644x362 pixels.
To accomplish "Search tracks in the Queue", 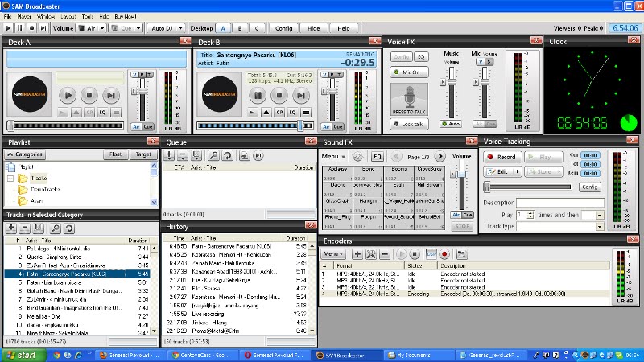I will click(213, 155).
